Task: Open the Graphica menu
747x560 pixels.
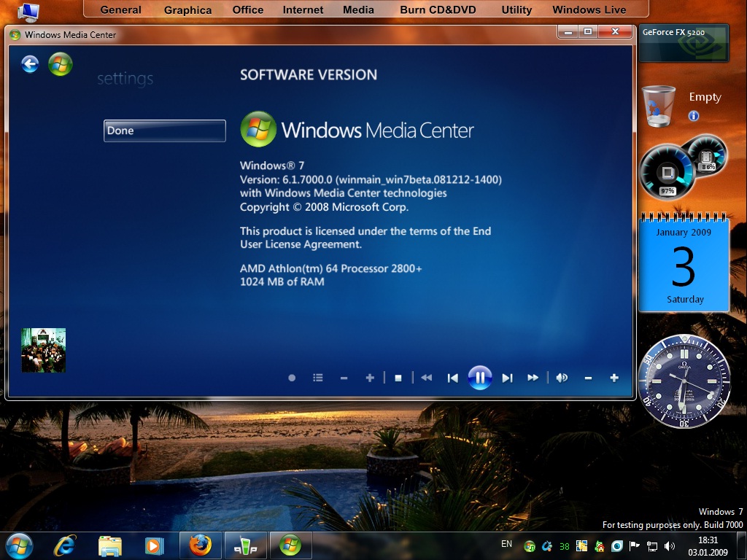Action: tap(187, 10)
